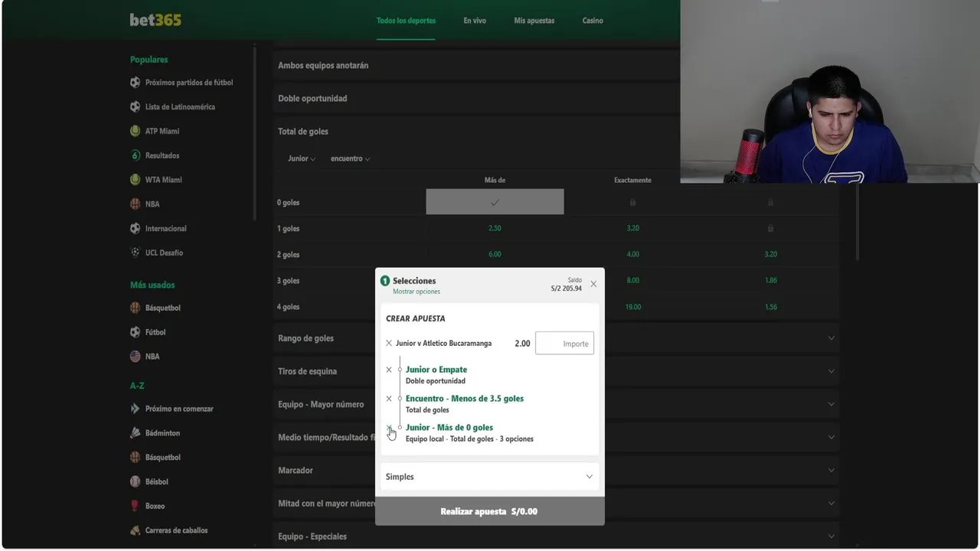The width and height of the screenshot is (980, 551).
Task: Open the bet365 logo homepage
Action: pos(155,21)
